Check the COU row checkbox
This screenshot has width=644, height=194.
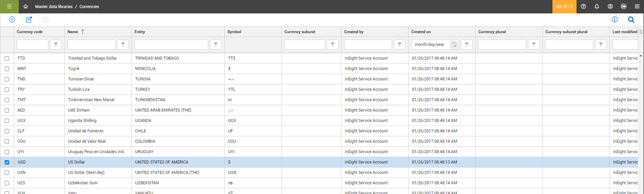[7, 142]
